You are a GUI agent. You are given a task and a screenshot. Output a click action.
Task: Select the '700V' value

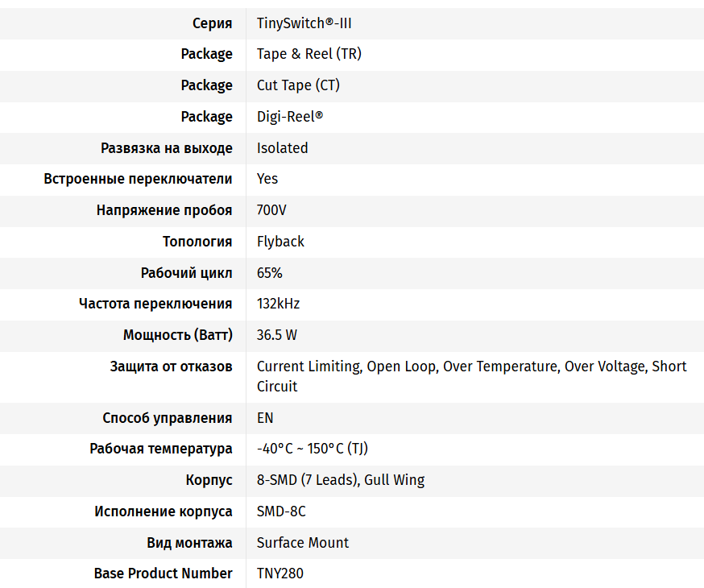click(x=271, y=210)
